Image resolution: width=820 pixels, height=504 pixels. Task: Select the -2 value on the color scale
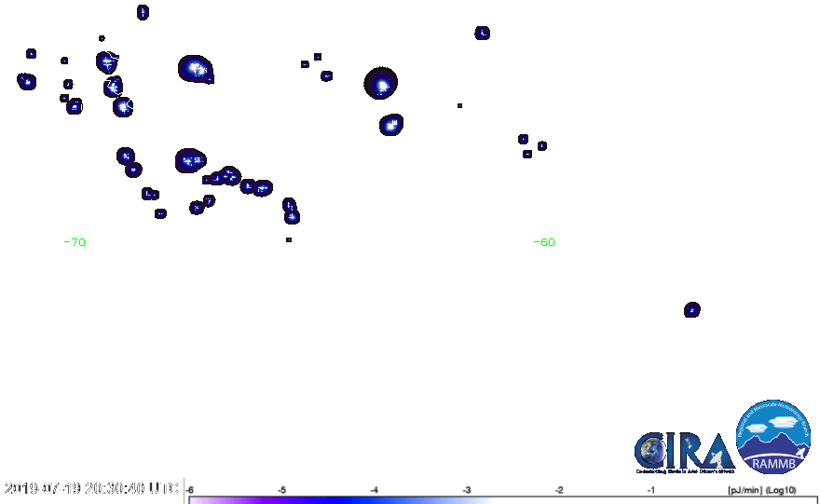[x=559, y=489]
